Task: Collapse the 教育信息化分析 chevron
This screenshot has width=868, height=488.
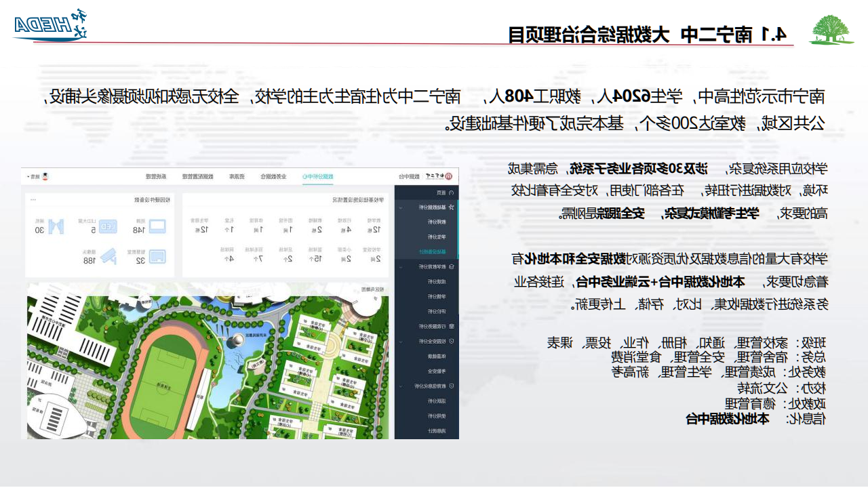Action: pyautogui.click(x=401, y=386)
